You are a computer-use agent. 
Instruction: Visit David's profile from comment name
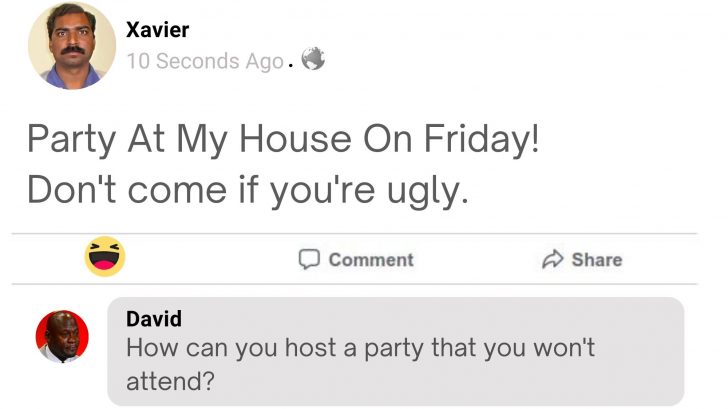coord(154,319)
